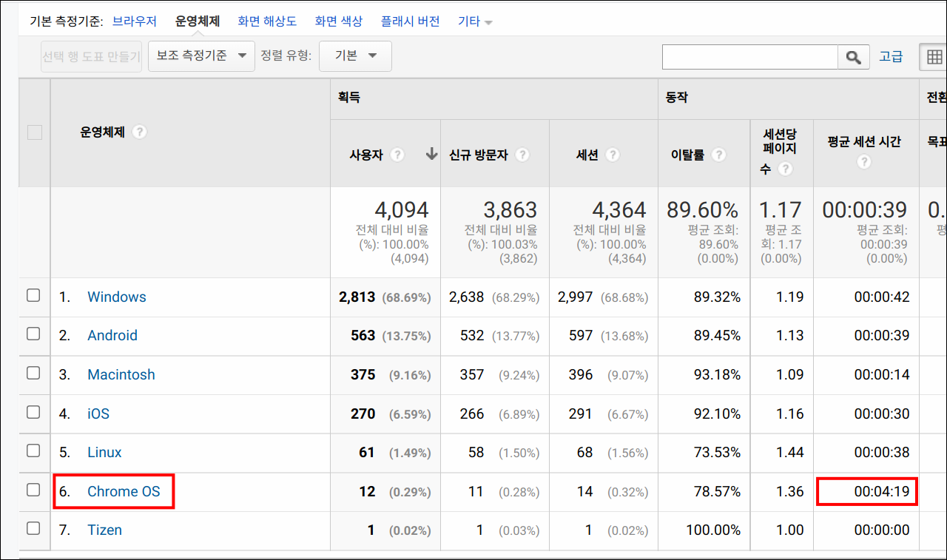This screenshot has height=560, width=947.
Task: Open help icon for 세션당 페이지수
Action: click(x=786, y=169)
